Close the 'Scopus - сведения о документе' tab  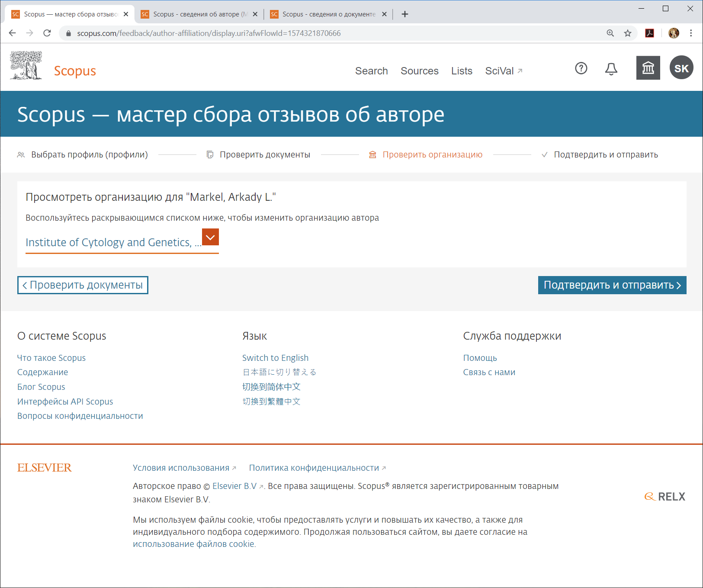pyautogui.click(x=384, y=14)
